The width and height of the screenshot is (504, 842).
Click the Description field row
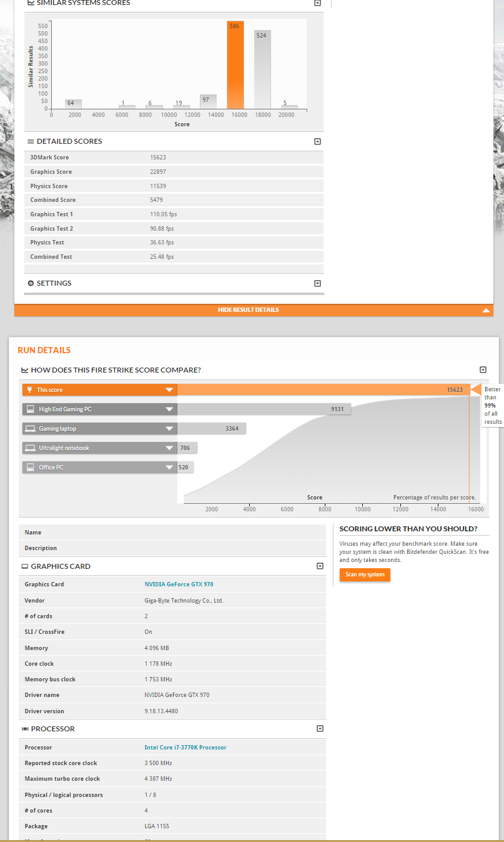[x=172, y=548]
